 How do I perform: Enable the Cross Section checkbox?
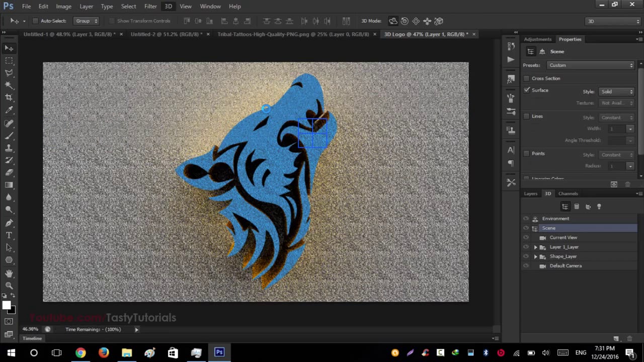click(527, 78)
